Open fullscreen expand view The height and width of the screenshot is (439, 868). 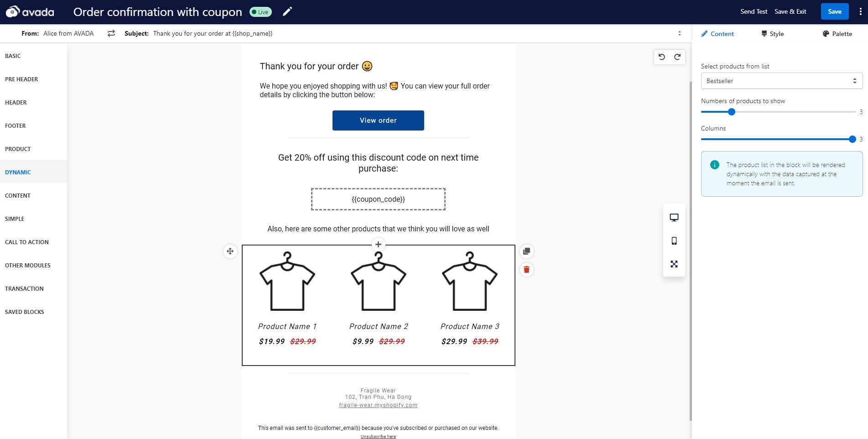[674, 264]
